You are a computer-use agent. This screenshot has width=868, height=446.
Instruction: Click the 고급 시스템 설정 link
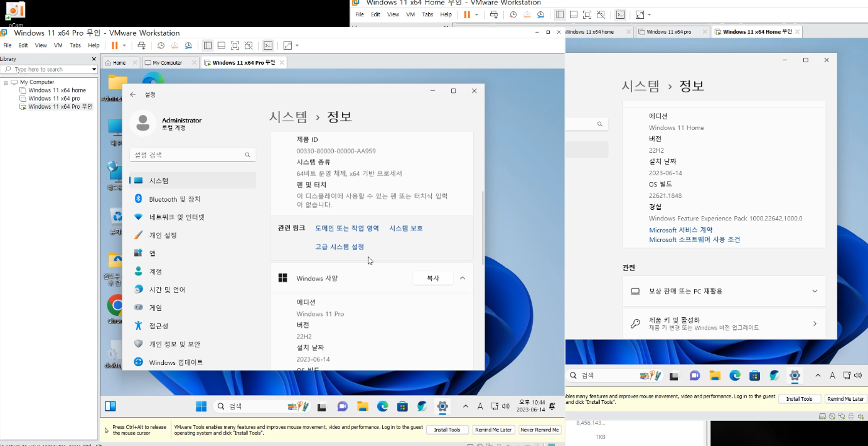[340, 247]
